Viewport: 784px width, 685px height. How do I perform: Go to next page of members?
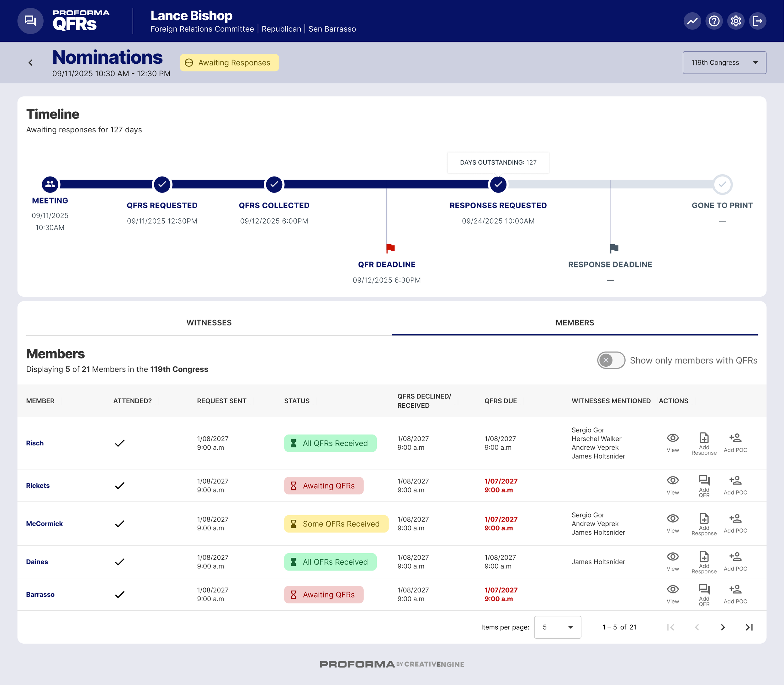(723, 627)
